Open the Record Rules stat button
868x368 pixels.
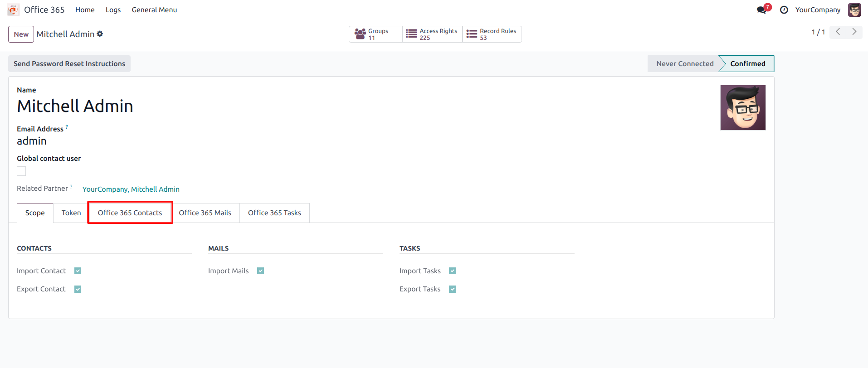[492, 34]
